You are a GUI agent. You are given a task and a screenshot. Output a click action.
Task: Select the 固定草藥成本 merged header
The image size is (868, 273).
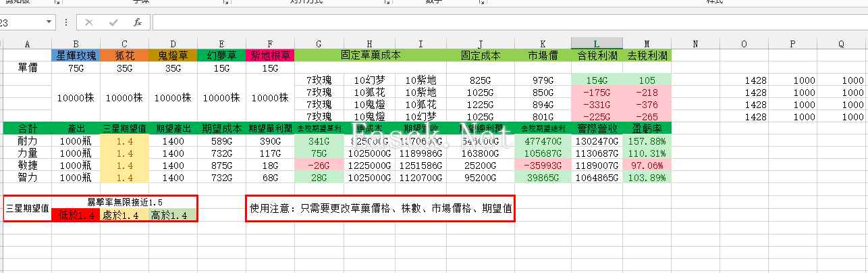(x=371, y=55)
